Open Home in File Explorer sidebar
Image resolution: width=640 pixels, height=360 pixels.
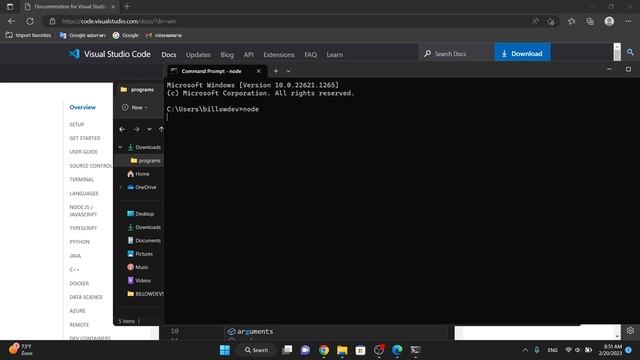click(138, 174)
